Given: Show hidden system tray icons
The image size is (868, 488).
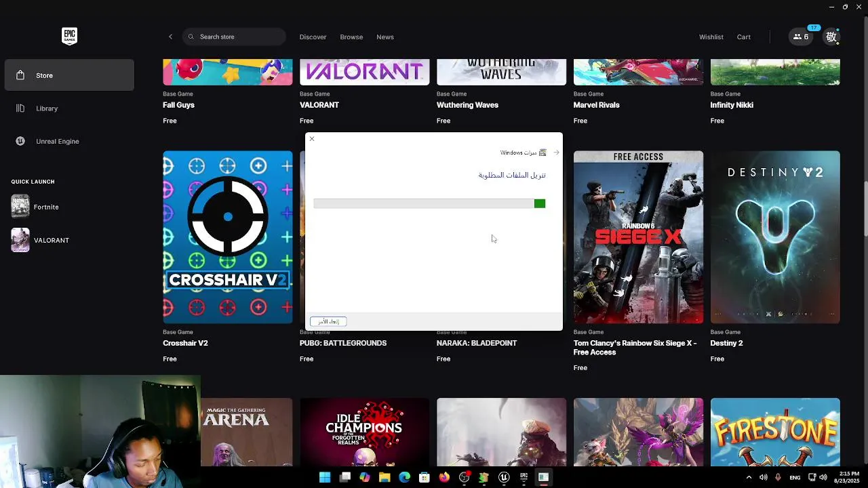Looking at the screenshot, I should (x=749, y=477).
